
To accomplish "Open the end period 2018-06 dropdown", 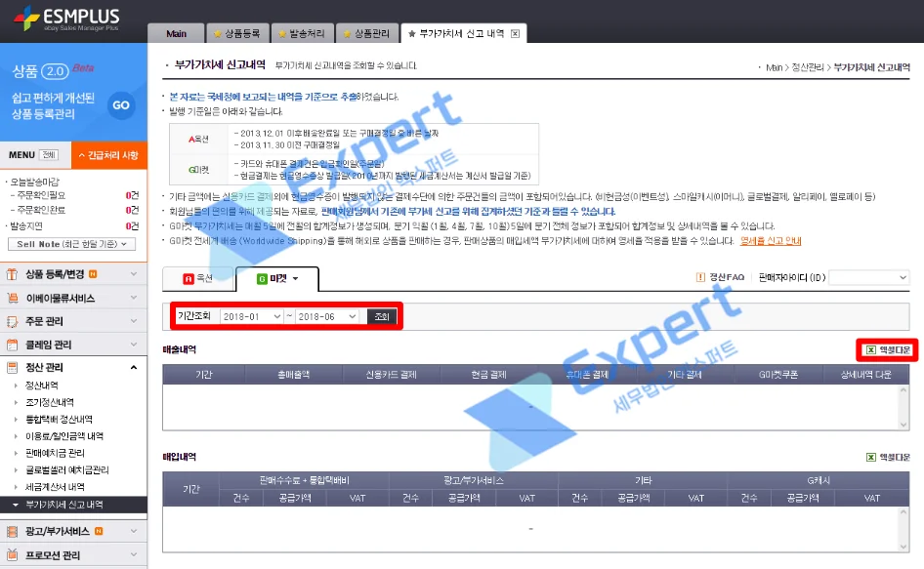I will (x=327, y=316).
